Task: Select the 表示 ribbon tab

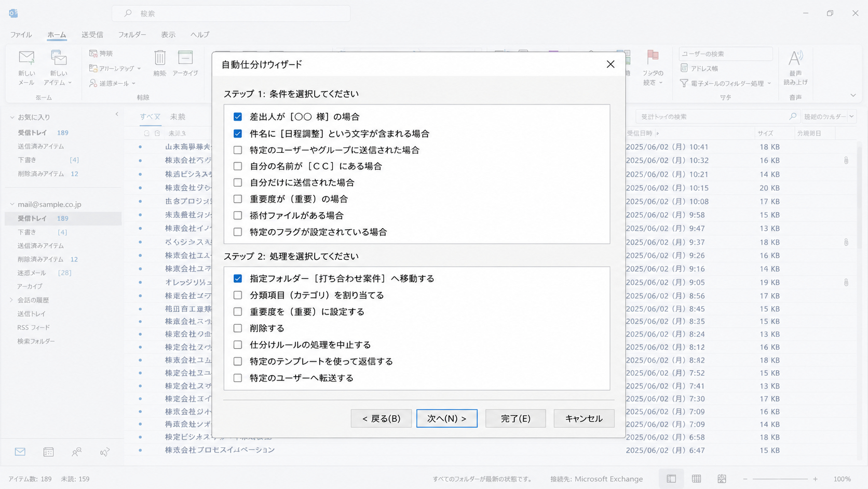Action: (x=168, y=34)
